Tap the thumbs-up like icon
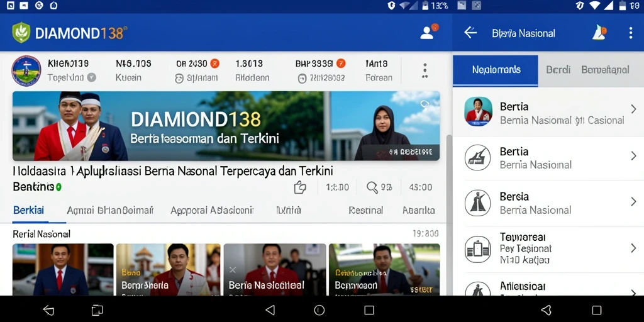The image size is (644, 322). click(x=300, y=187)
